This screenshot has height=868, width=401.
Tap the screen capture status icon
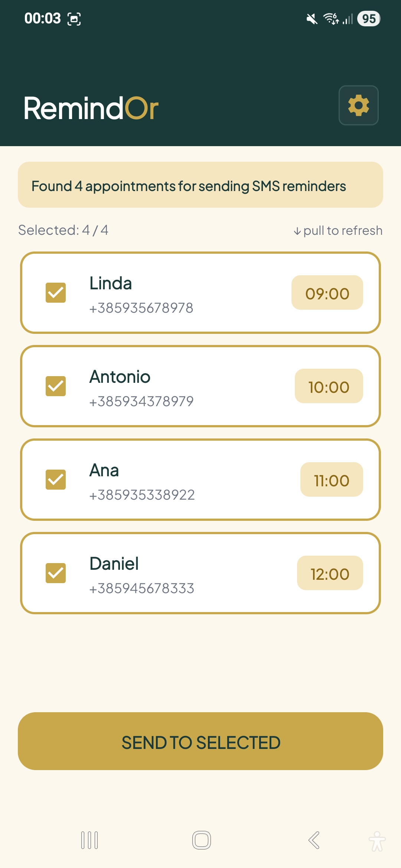click(x=74, y=19)
